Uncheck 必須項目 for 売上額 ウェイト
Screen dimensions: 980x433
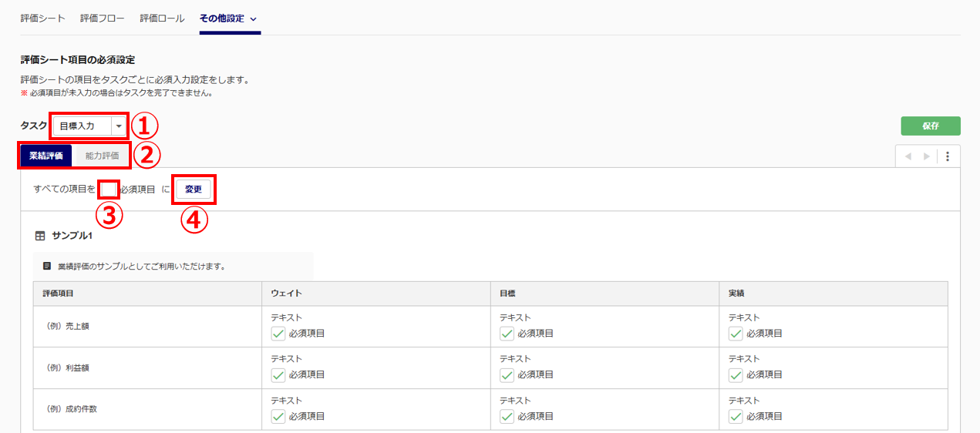coord(278,334)
